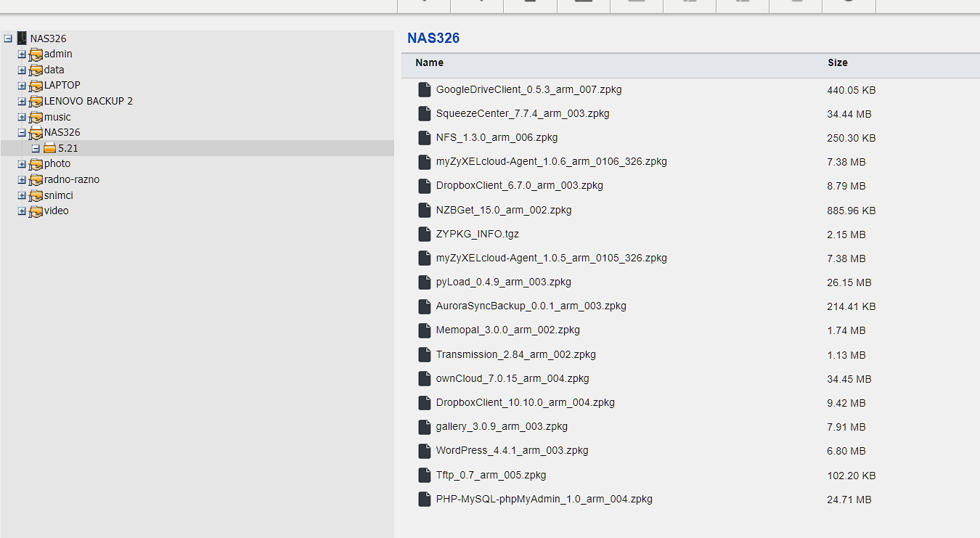The height and width of the screenshot is (538, 980).
Task: Click the orange folder icon for 5.21
Action: click(x=49, y=148)
